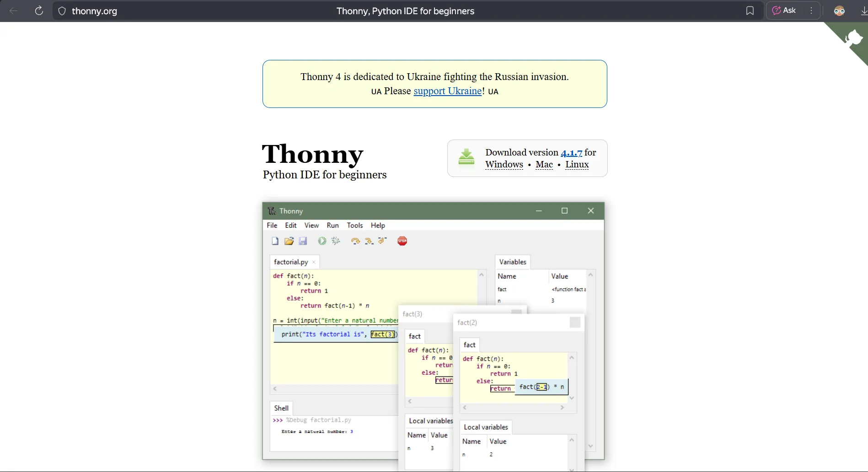This screenshot has width=868, height=472.
Task: Open File menu in Thonny screenshot
Action: (x=272, y=225)
